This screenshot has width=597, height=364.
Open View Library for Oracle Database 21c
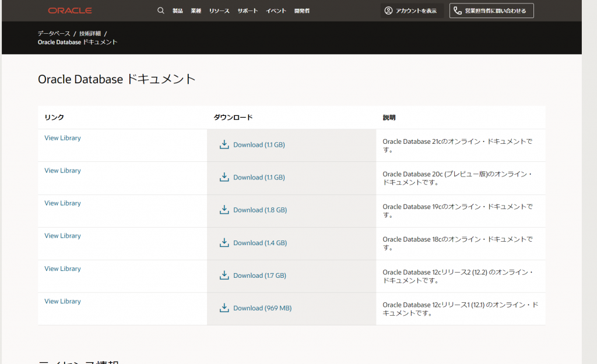tap(62, 138)
